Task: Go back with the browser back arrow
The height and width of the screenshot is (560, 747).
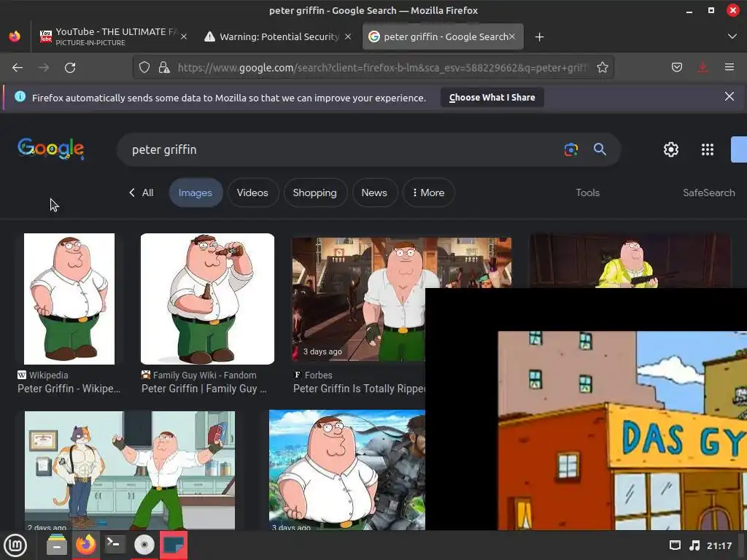Action: pyautogui.click(x=18, y=68)
